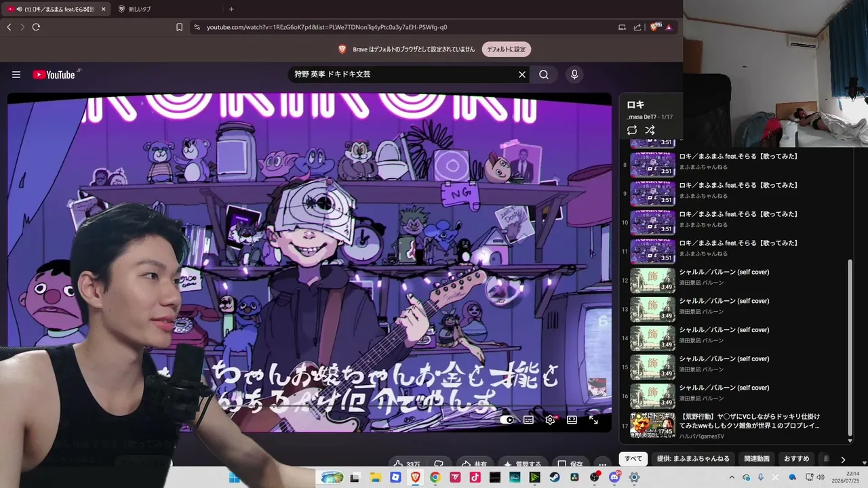868x488 pixels.
Task: Toggle playlist shuffle button
Action: tap(650, 130)
